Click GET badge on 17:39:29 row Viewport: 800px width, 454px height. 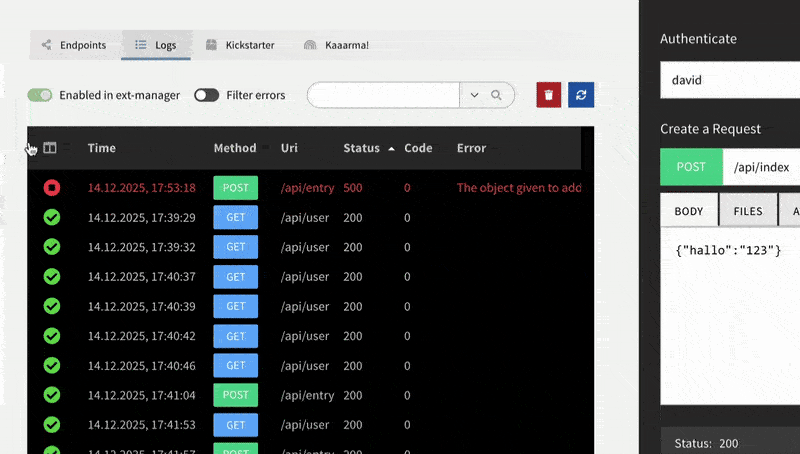click(235, 217)
